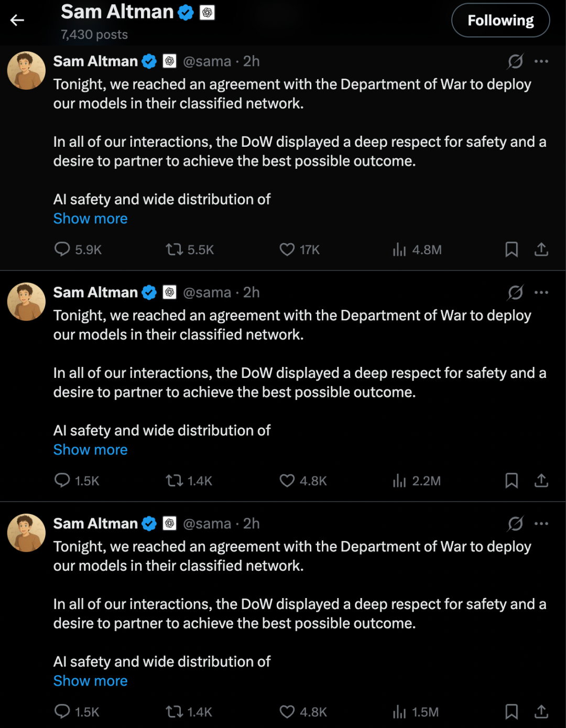Viewport: 566px width, 728px height.
Task: Repost the first post with 5.5K reposts
Action: tap(175, 249)
